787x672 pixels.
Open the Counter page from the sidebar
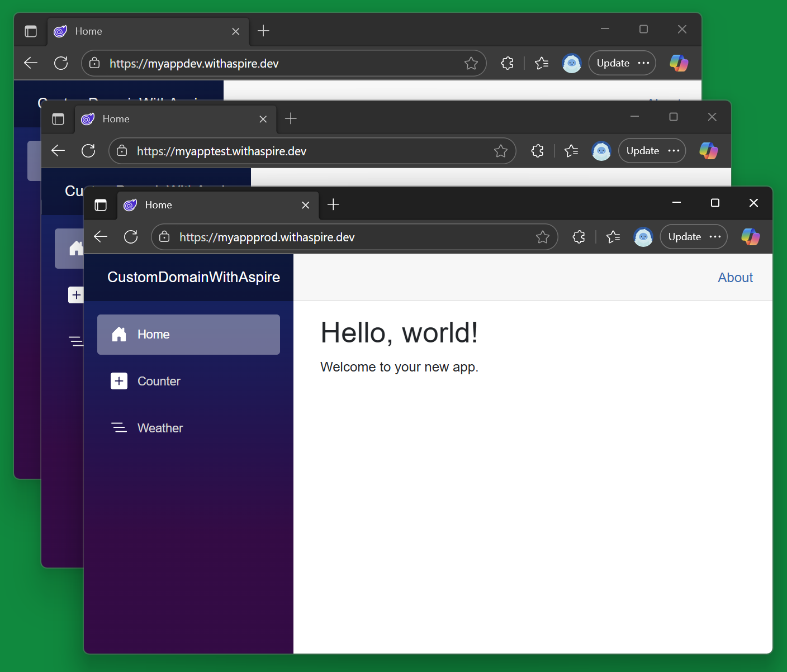(159, 382)
